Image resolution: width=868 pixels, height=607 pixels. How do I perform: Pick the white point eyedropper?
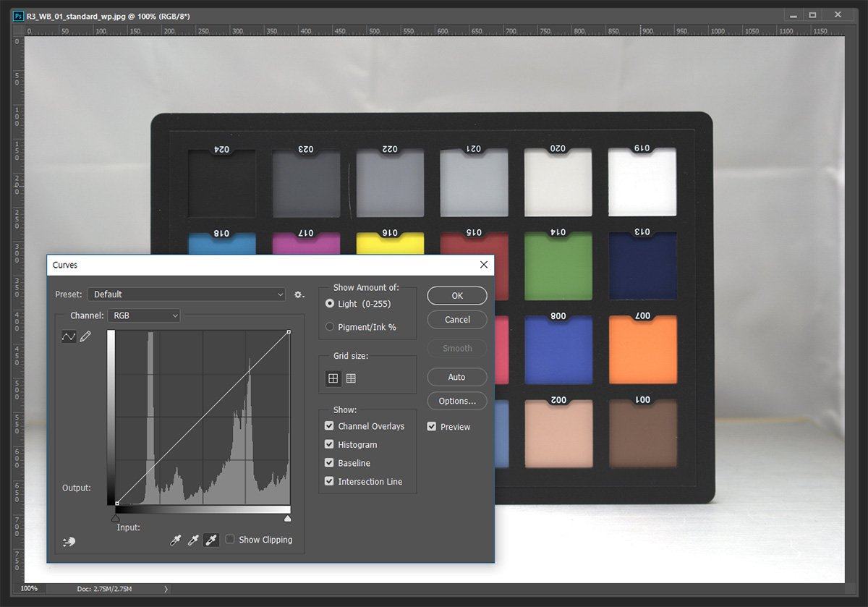(211, 540)
